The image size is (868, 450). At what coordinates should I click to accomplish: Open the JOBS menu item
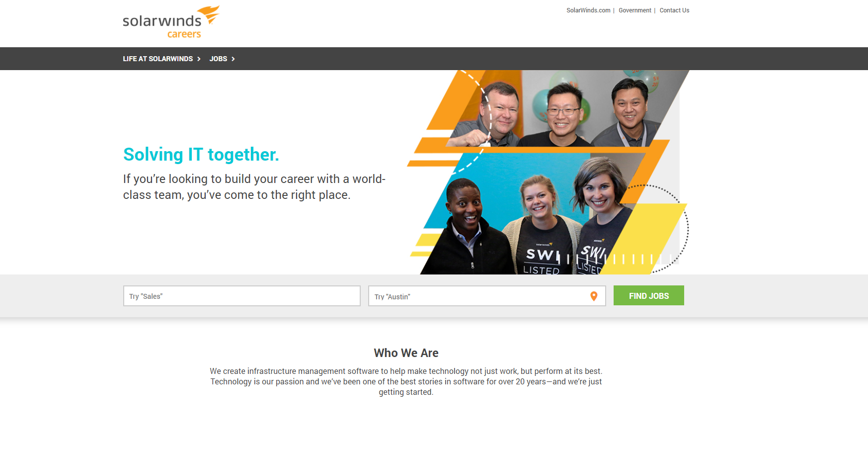tap(218, 59)
